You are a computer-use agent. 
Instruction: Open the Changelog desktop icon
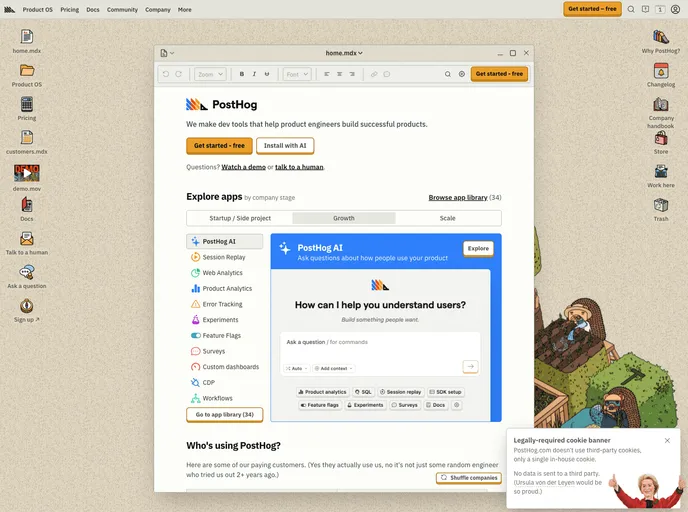coord(660,72)
